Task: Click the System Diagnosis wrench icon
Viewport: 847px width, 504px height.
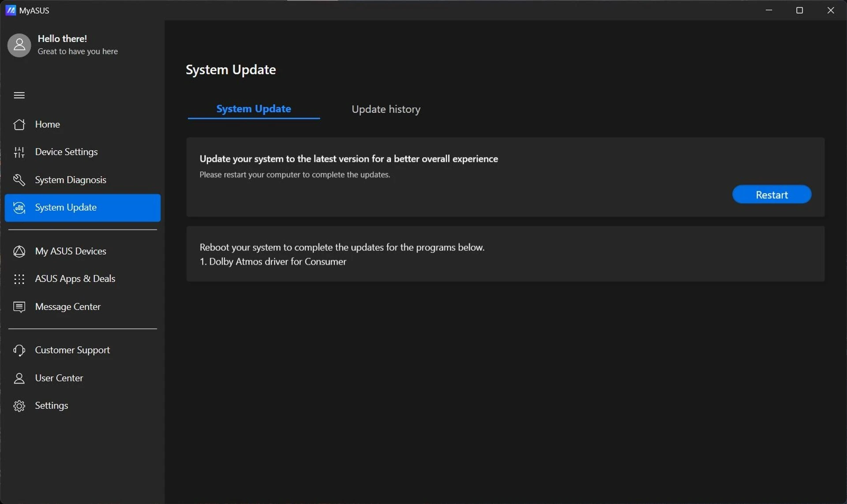Action: (19, 180)
